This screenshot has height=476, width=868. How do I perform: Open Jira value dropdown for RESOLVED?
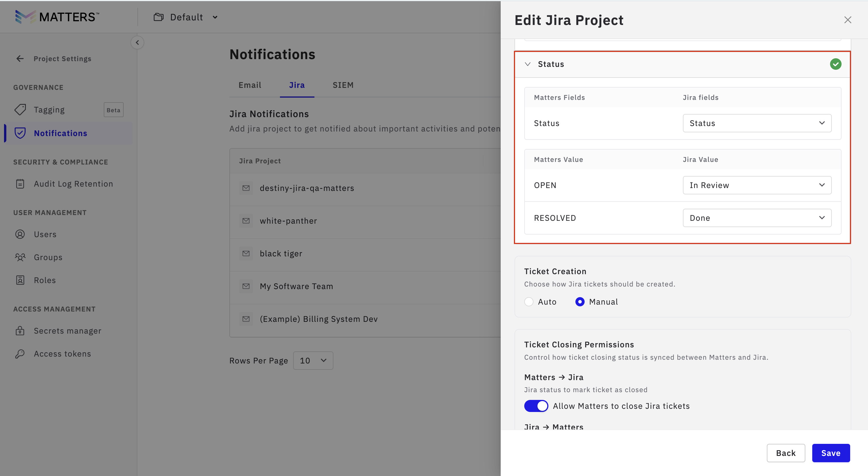point(757,218)
